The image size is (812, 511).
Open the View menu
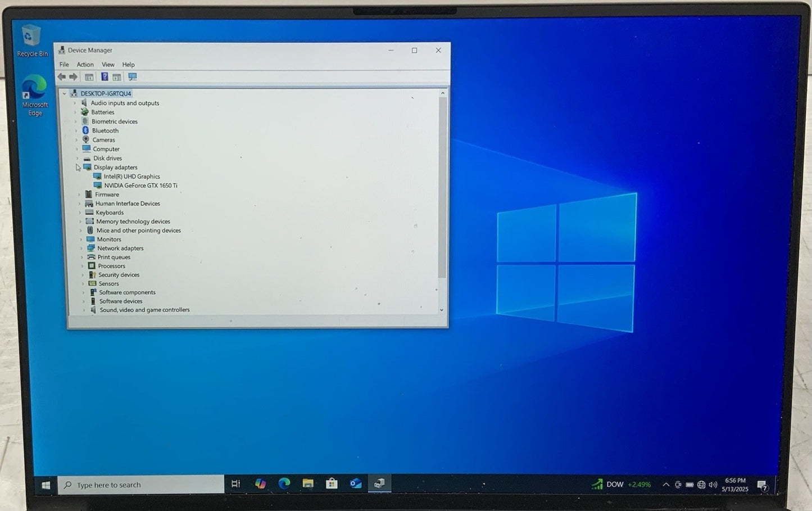coord(108,65)
